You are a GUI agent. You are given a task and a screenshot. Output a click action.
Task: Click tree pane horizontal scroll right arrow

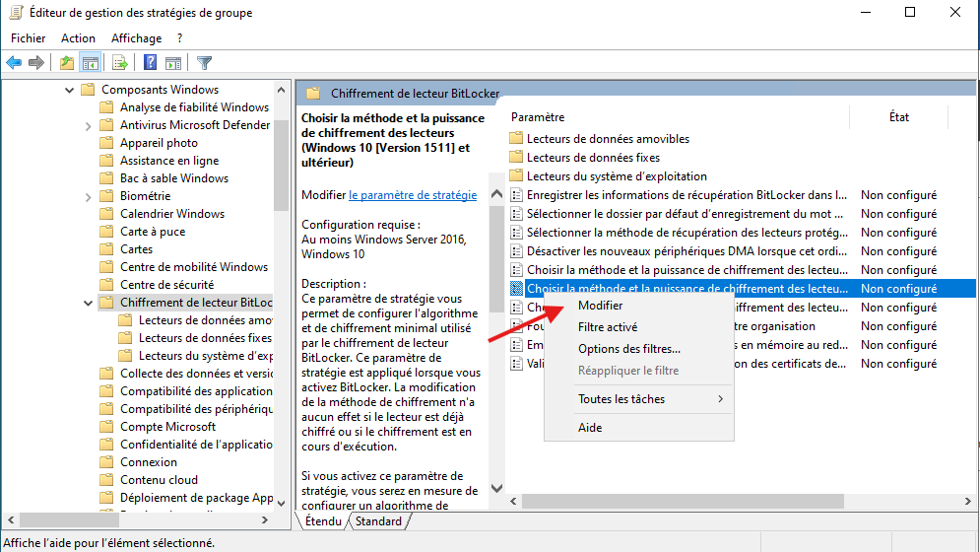(265, 520)
